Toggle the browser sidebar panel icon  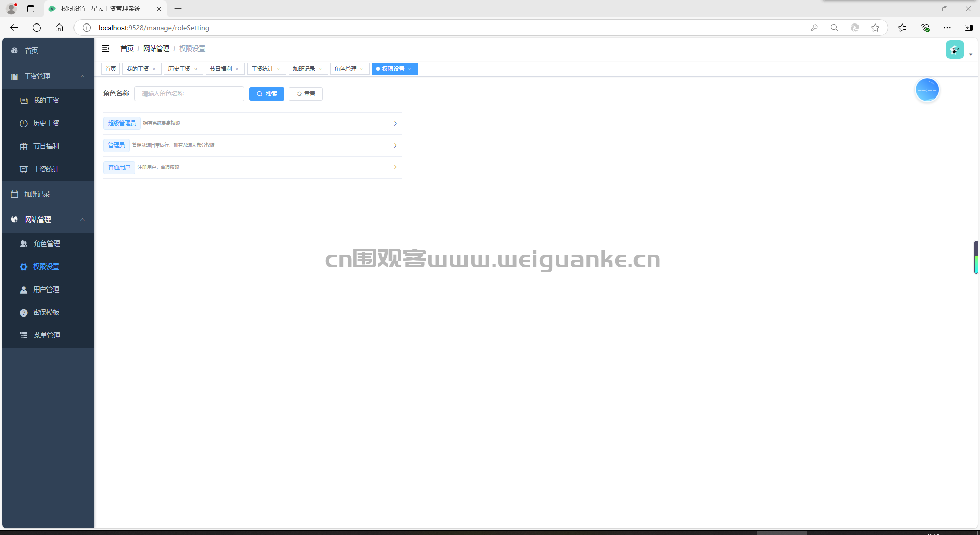(x=969, y=28)
